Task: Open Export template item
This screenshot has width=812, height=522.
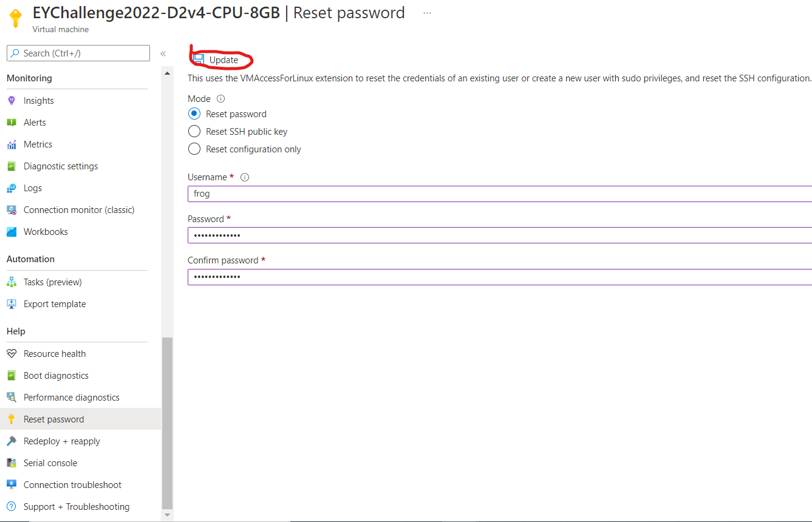Action: (x=55, y=304)
